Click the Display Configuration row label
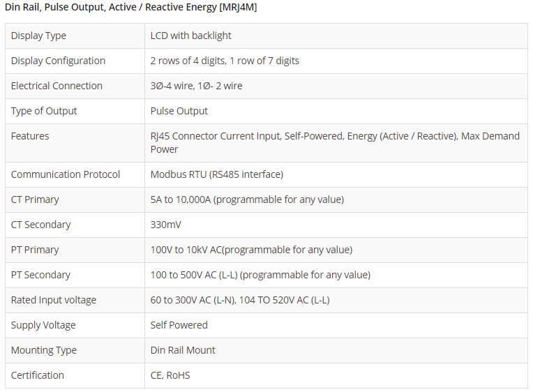Image resolution: width=533 pixels, height=392 pixels. pyautogui.click(x=58, y=61)
